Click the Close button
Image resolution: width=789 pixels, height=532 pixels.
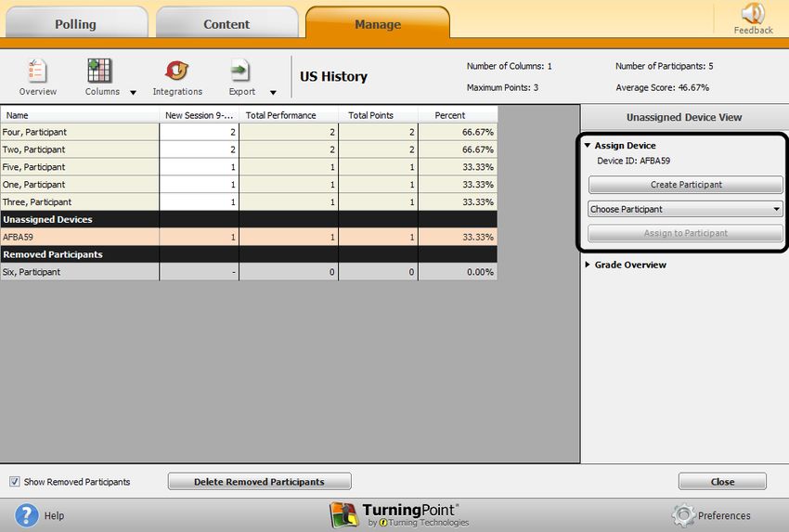coord(722,482)
